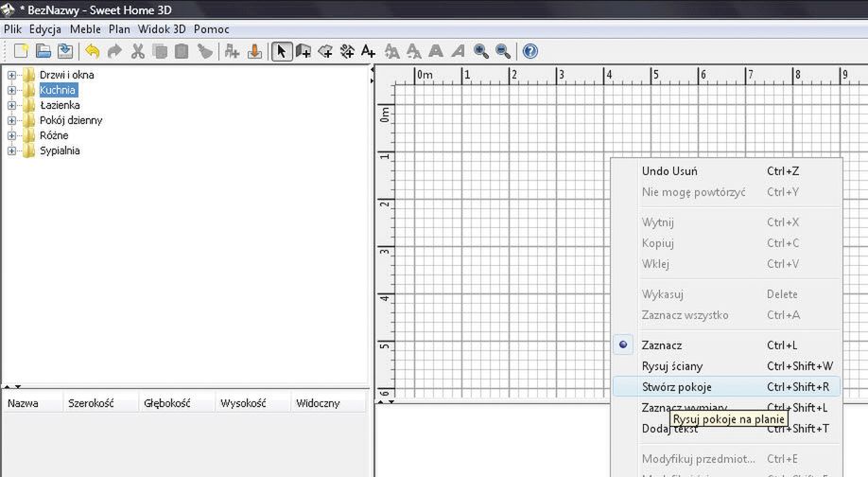Image resolution: width=868 pixels, height=477 pixels.
Task: Zoom in with the magnifier plus icon
Action: coord(481,51)
